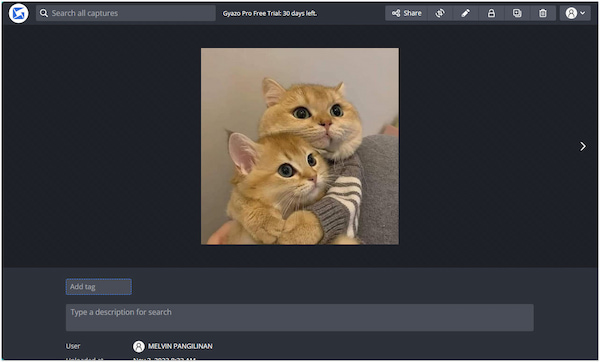Screen dimensions: 600x362
Task: Open MELVIN PANGILINAN user link
Action: (180, 346)
